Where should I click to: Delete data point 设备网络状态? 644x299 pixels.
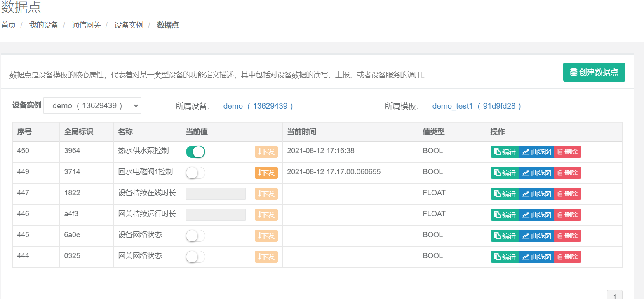click(x=568, y=236)
